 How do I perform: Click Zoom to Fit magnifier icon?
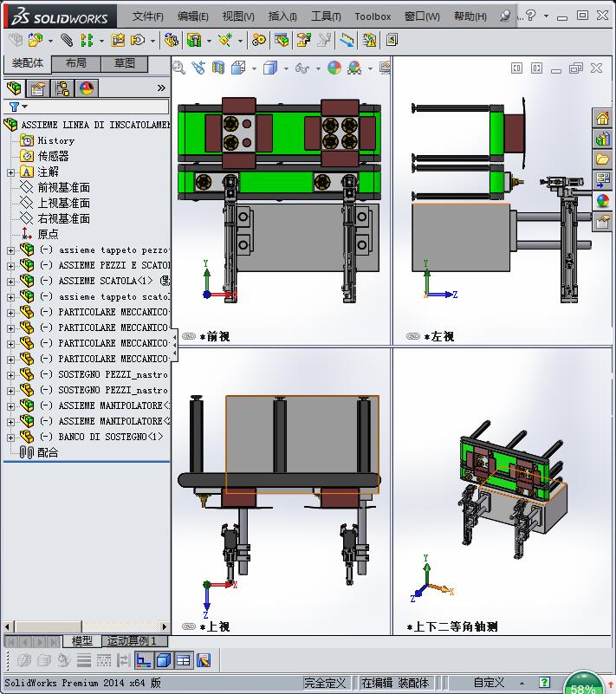pos(178,68)
